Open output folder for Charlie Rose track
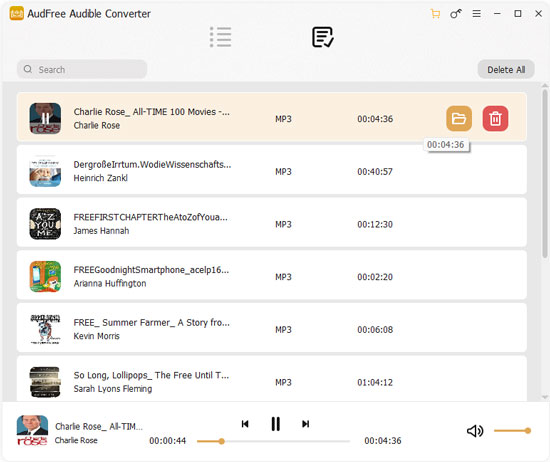 [459, 119]
